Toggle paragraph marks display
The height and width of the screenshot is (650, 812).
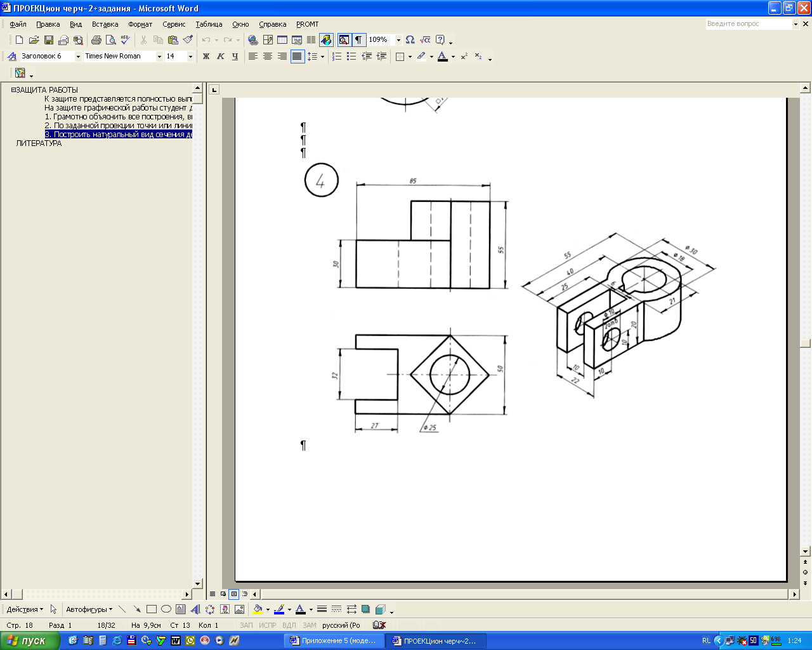(358, 40)
